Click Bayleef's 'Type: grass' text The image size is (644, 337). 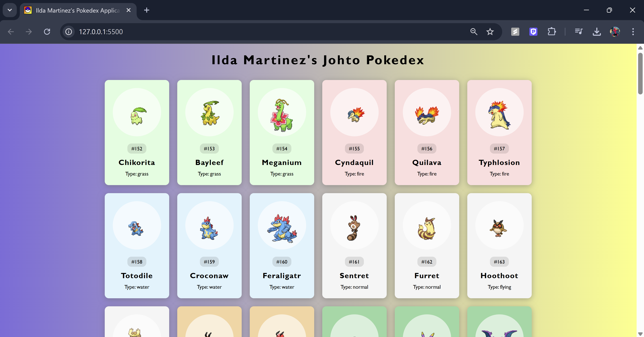point(209,174)
